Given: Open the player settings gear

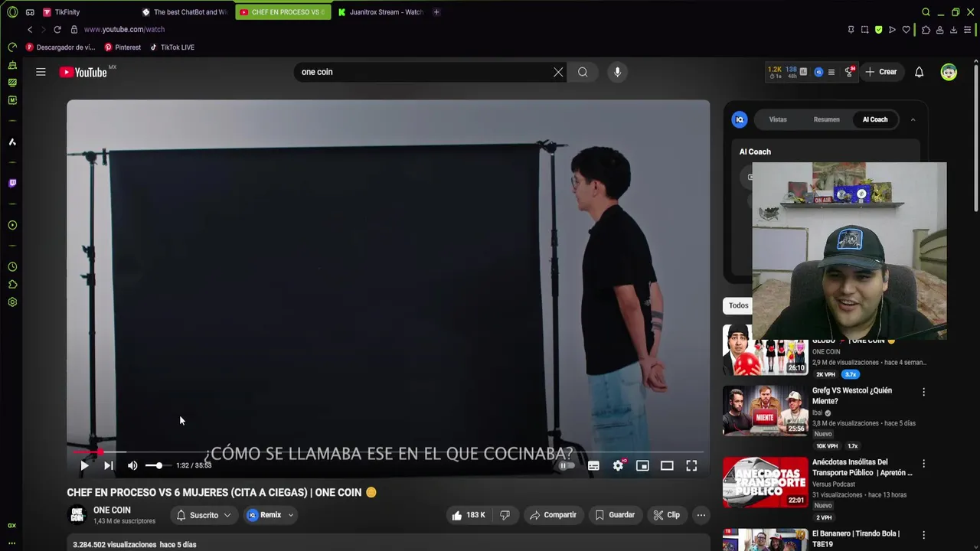Looking at the screenshot, I should pyautogui.click(x=619, y=465).
